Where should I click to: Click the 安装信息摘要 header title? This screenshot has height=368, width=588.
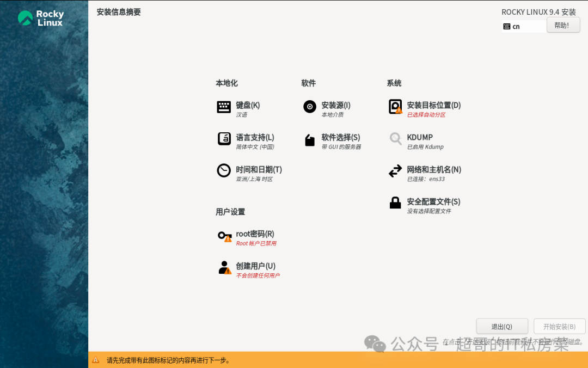coord(117,11)
